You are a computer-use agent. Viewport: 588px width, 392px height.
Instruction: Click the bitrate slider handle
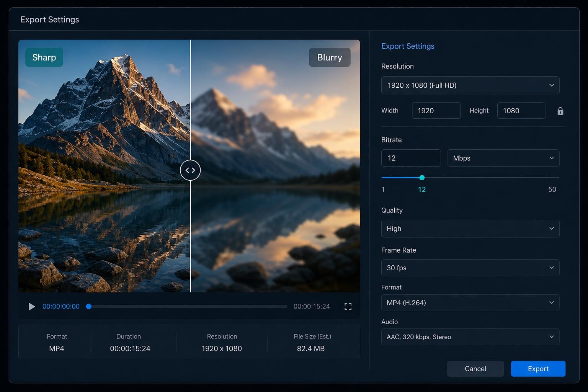422,178
